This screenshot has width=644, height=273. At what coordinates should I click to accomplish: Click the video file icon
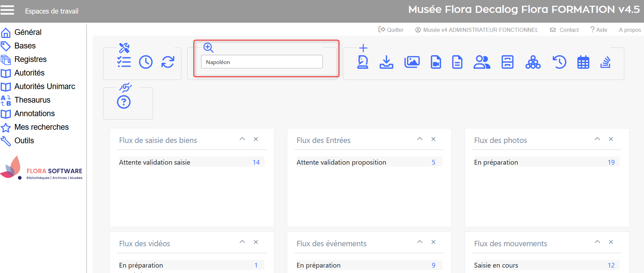436,62
